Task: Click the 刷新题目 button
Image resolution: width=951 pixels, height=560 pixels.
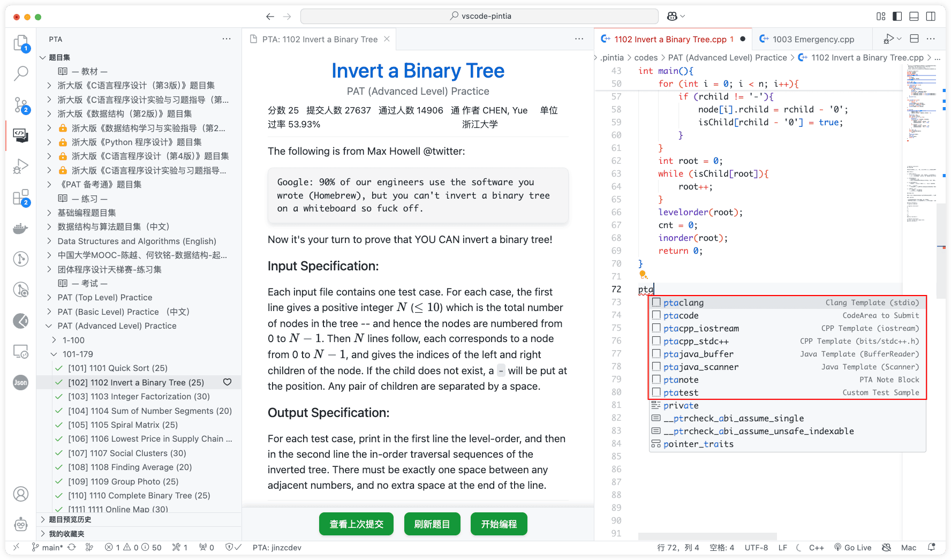Action: 432,524
